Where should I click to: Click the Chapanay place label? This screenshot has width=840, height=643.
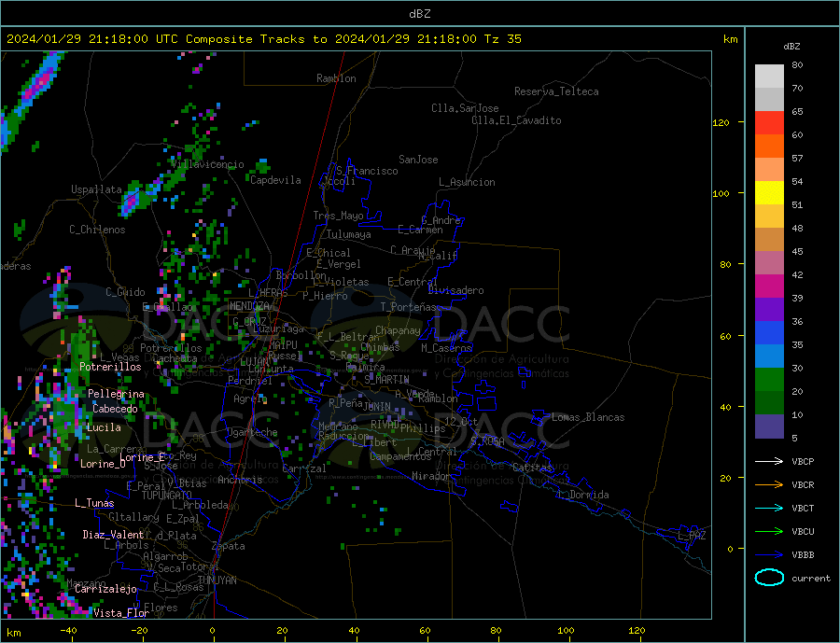pyautogui.click(x=398, y=330)
